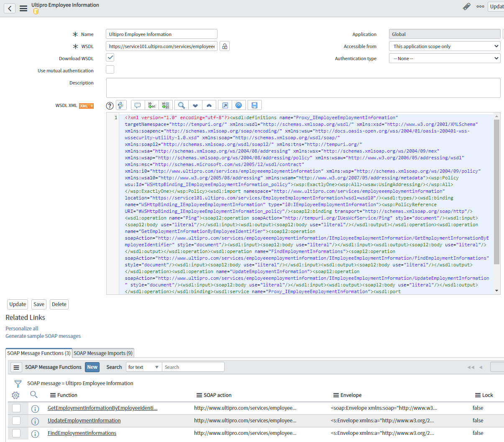Go to previous page of list
This screenshot has width=504, height=442.
(x=481, y=367)
